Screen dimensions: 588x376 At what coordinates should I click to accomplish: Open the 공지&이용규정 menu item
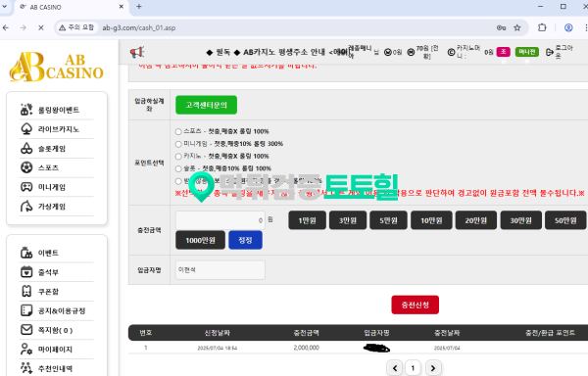[62, 310]
